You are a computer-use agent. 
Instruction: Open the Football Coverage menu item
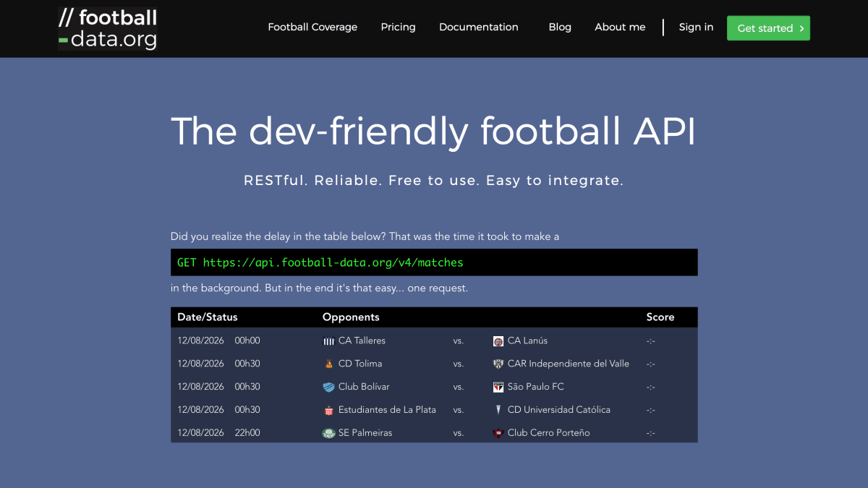click(x=312, y=27)
